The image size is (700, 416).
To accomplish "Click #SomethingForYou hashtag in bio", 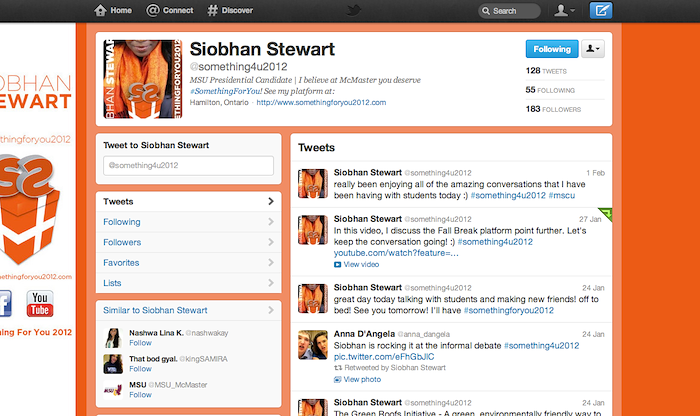I will click(226, 91).
